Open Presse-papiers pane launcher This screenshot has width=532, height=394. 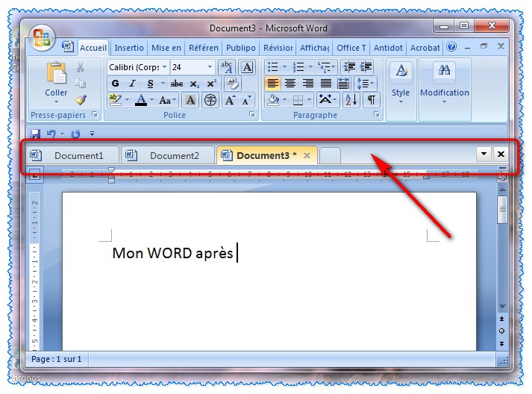click(95, 114)
